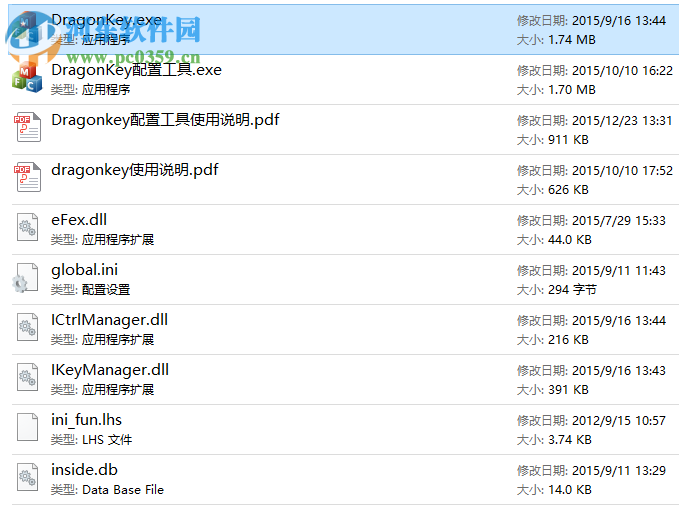
Task: Click the PDF icon for Dragonkey配置工具使用说明.pdf
Action: pos(28,127)
